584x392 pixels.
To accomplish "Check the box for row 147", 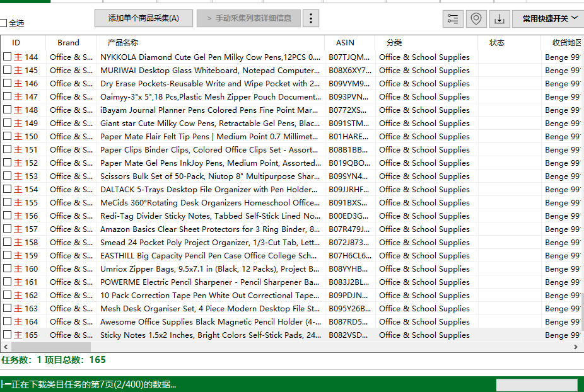I will [x=7, y=96].
